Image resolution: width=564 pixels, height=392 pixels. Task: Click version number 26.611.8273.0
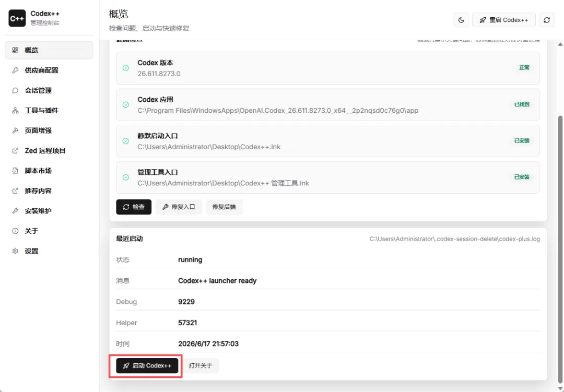(159, 74)
